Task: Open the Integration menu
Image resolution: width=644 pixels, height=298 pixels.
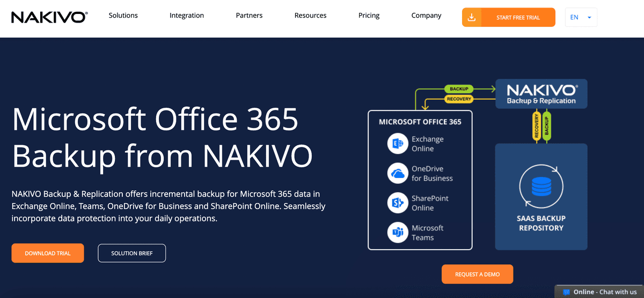Action: coord(187,16)
